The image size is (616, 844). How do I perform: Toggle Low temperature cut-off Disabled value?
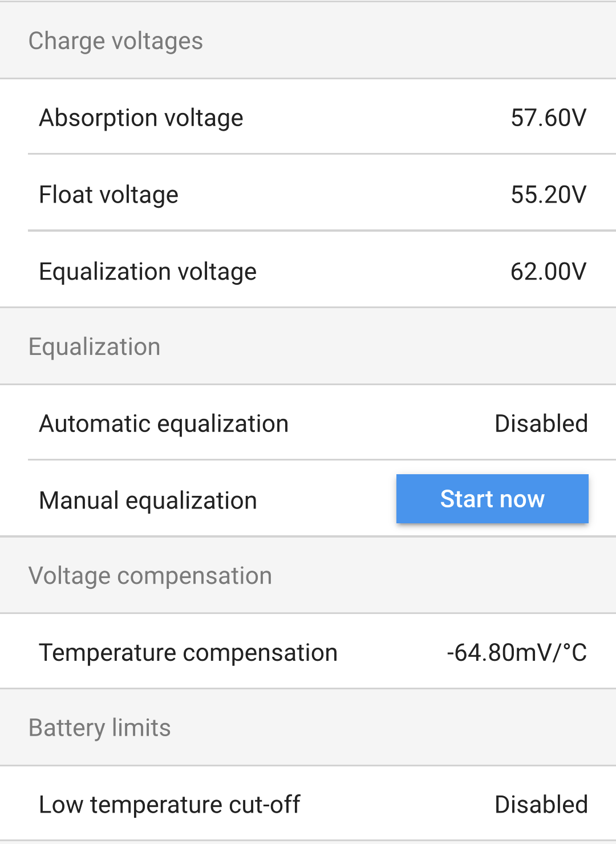pyautogui.click(x=541, y=805)
